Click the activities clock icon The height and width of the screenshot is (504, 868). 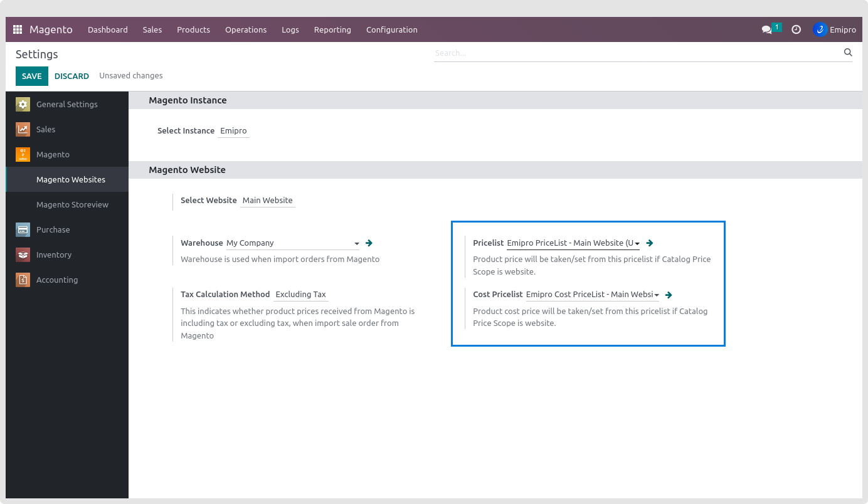(796, 29)
